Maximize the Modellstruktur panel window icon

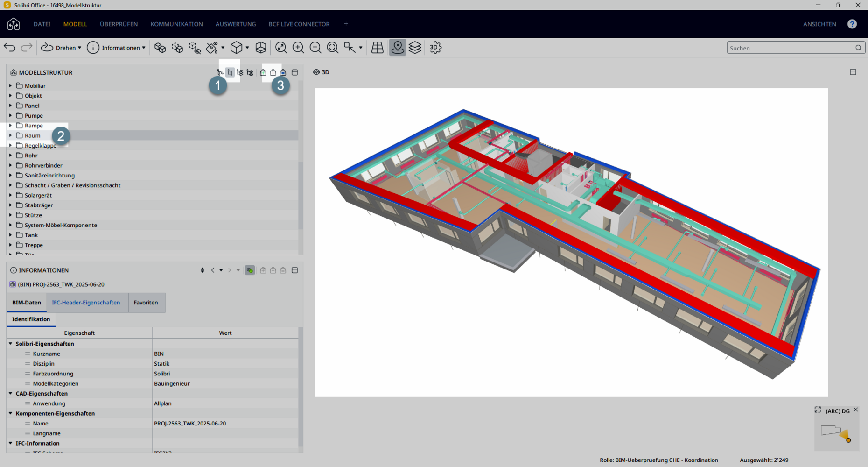point(295,72)
